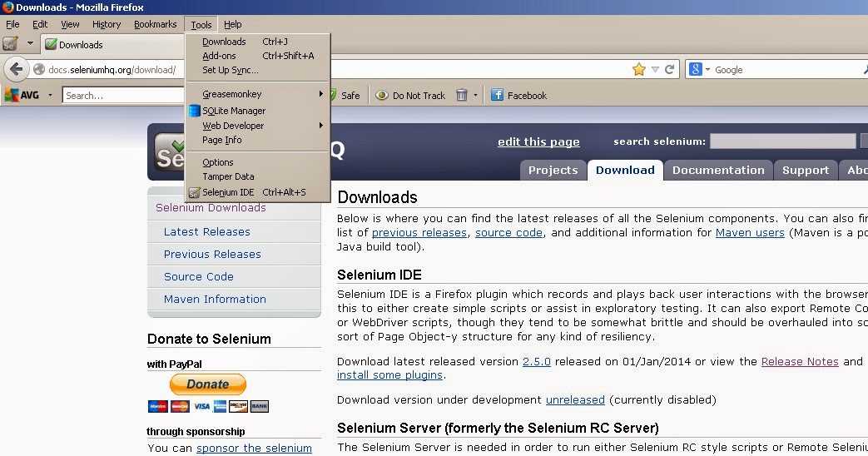Click the unreleased version link
The width and height of the screenshot is (868, 456).
[x=575, y=399]
